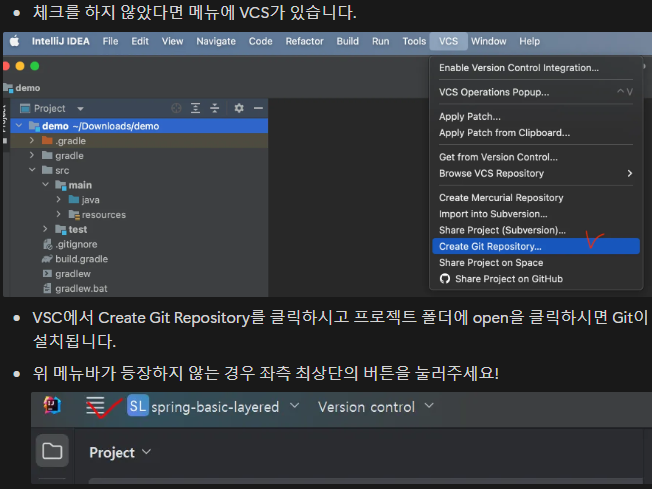The height and width of the screenshot is (489, 652).
Task: Open the Code menu
Action: click(x=260, y=41)
